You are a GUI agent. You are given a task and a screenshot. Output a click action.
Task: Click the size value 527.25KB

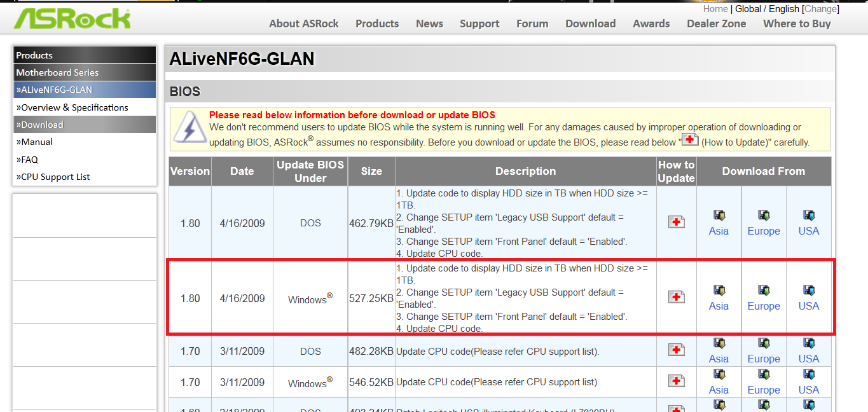(x=371, y=298)
